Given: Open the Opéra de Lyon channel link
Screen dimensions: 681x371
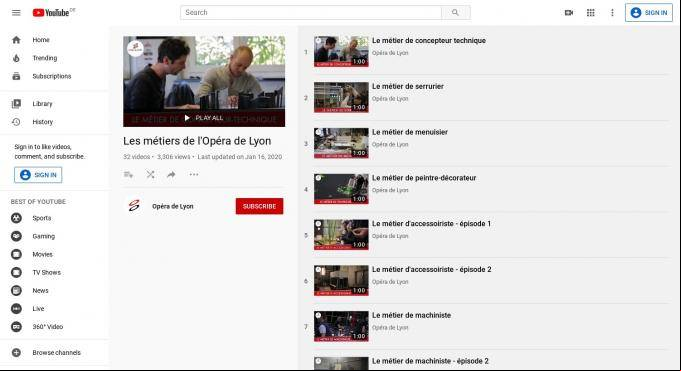Looking at the screenshot, I should [172, 206].
